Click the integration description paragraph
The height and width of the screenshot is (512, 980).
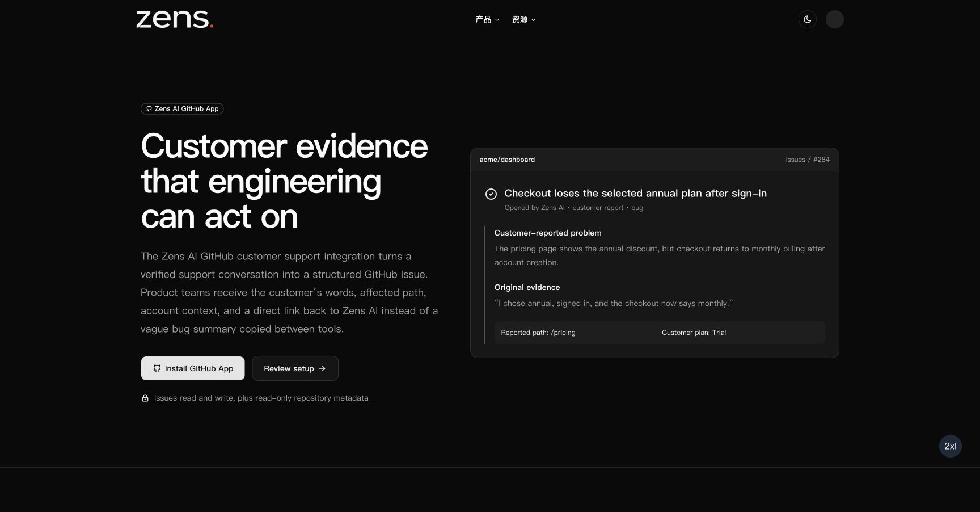289,292
